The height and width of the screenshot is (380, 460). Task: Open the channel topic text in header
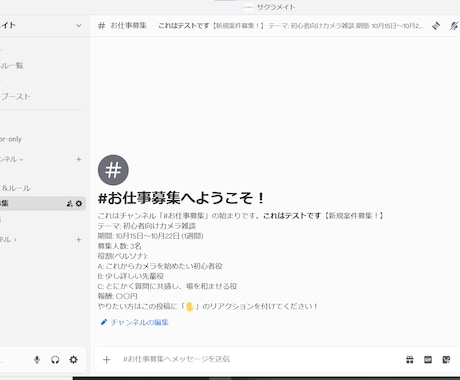[291, 26]
